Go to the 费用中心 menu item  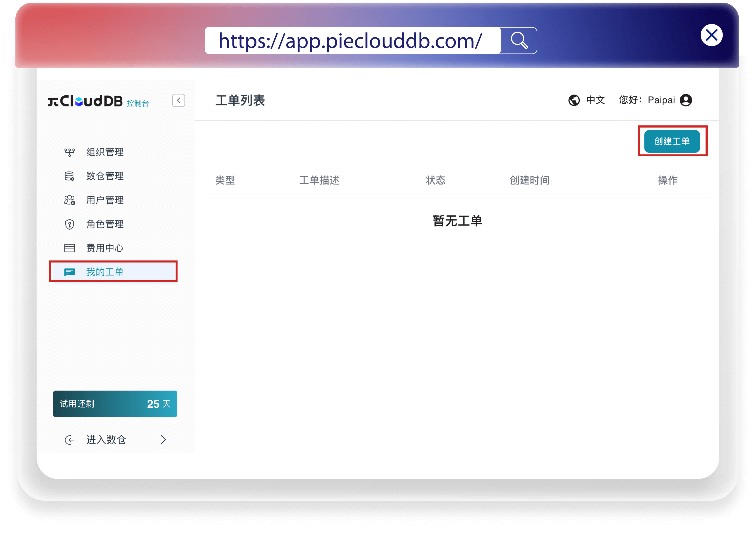tap(105, 248)
